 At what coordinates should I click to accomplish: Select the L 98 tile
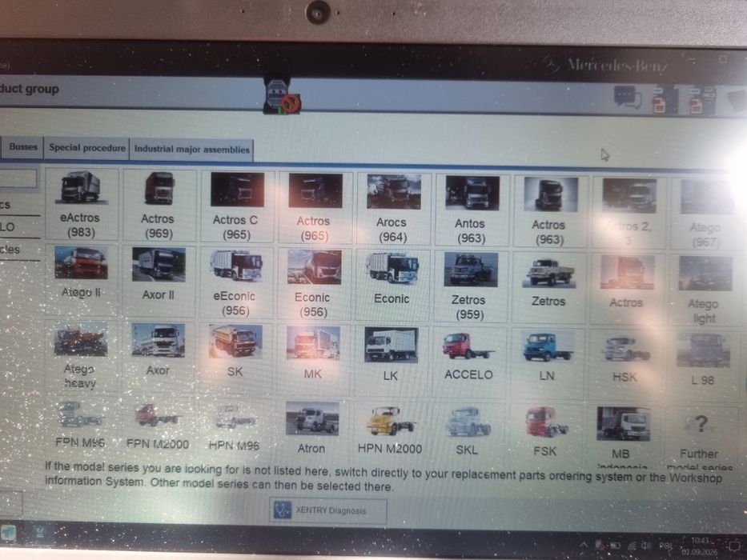703,365
